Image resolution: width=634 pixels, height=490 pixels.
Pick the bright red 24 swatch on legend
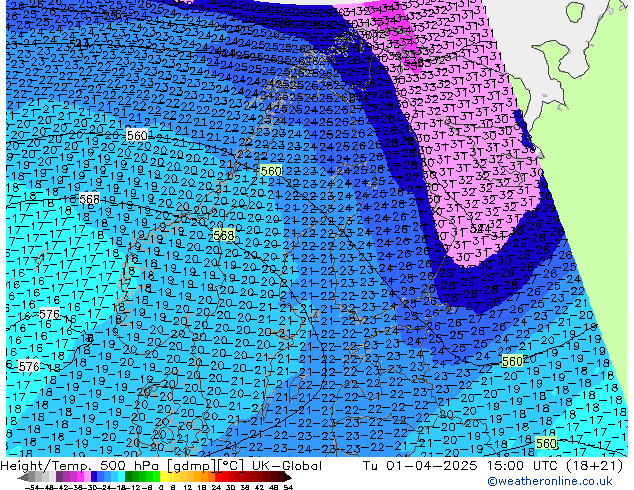coord(218,476)
